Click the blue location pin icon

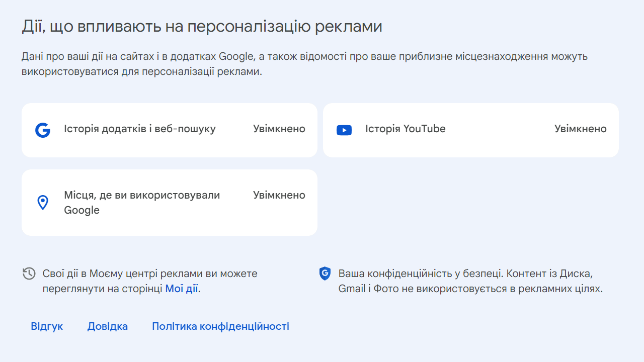tap(43, 202)
